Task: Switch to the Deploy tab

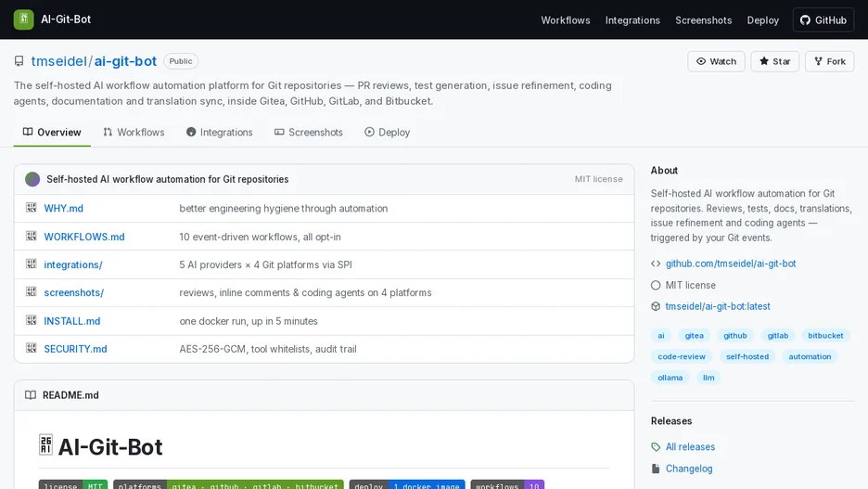Action: [x=388, y=133]
